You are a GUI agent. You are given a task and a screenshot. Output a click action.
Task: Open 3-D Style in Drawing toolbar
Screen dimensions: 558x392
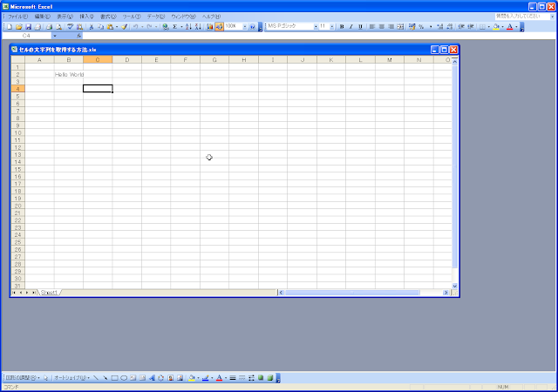point(270,378)
